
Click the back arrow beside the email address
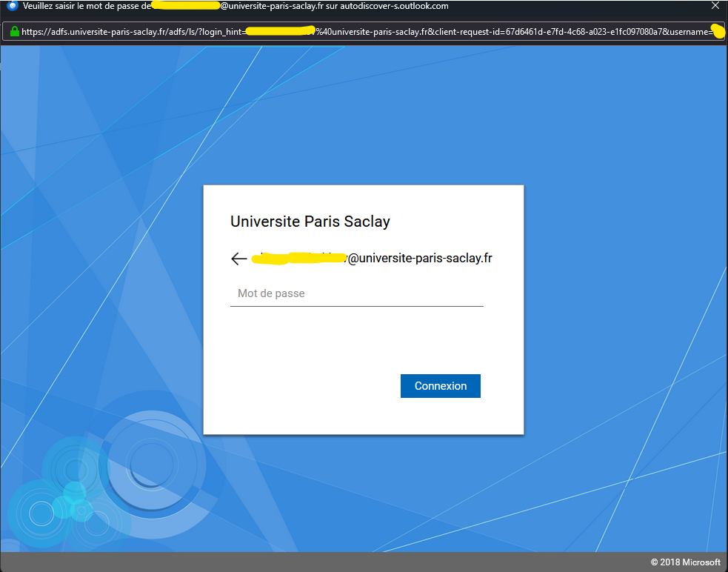[238, 259]
